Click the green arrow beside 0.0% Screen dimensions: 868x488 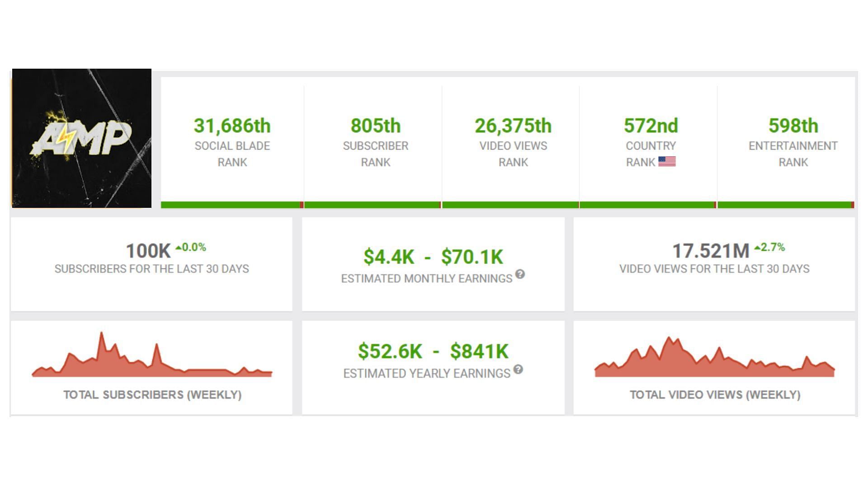coord(178,247)
